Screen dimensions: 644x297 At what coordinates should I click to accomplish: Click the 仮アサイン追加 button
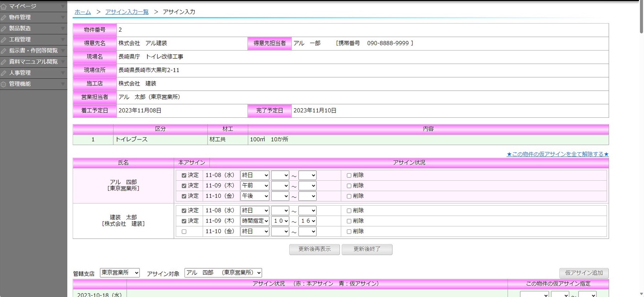pos(584,273)
